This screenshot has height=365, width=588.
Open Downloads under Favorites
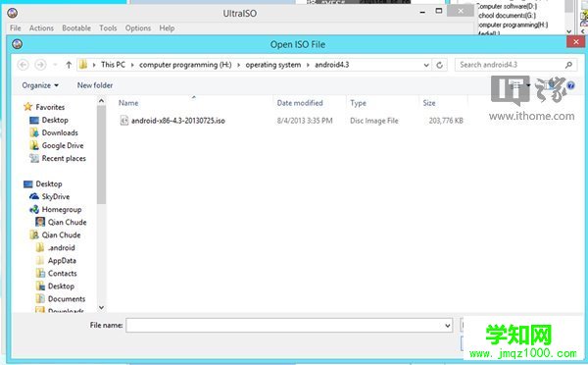point(60,132)
